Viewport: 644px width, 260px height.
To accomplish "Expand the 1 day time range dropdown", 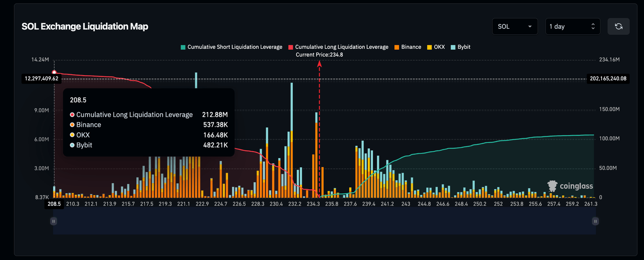I will [x=572, y=26].
